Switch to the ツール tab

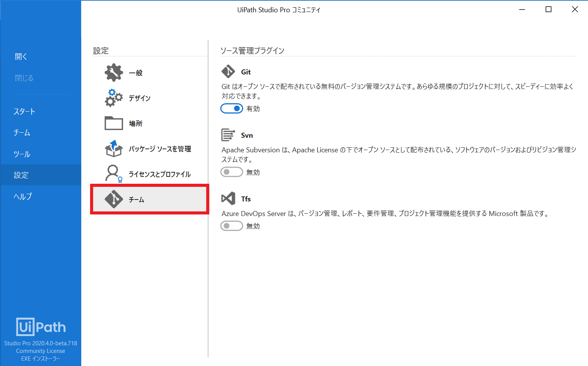pyautogui.click(x=22, y=154)
